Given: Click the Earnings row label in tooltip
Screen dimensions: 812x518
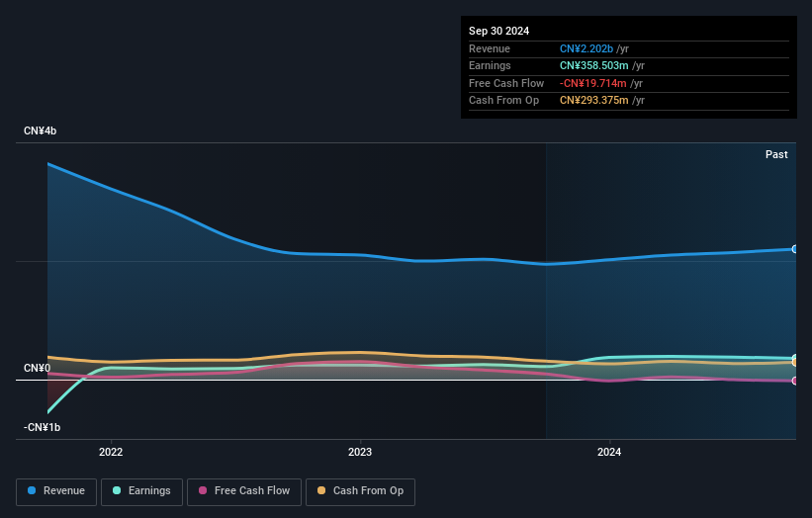Looking at the screenshot, I should pyautogui.click(x=490, y=65).
